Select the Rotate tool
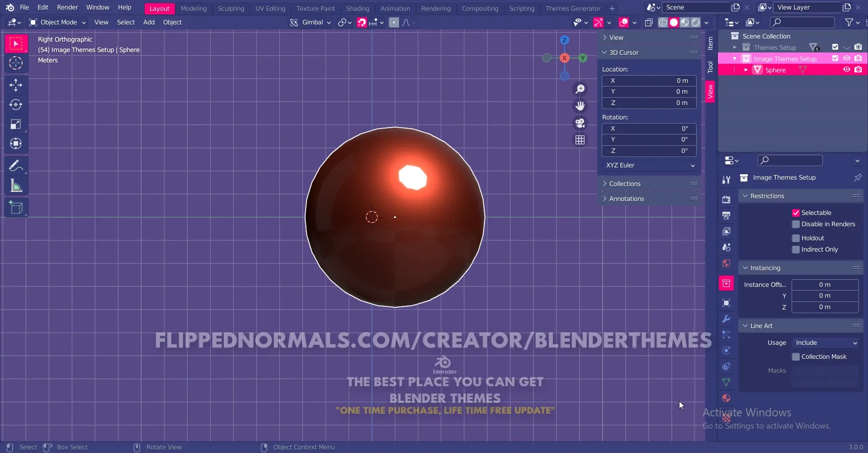The image size is (868, 453). [16, 105]
